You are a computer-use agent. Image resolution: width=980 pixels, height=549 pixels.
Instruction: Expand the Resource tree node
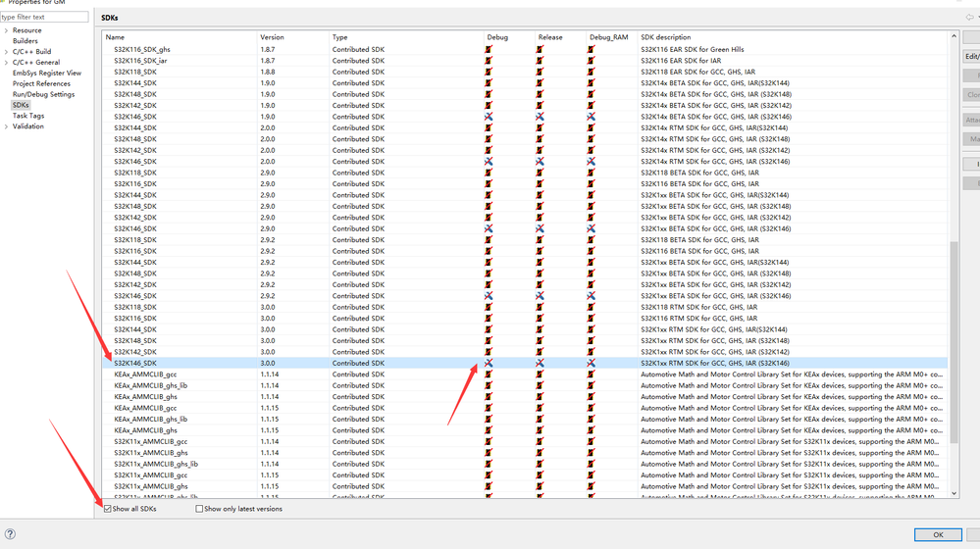coord(6,30)
